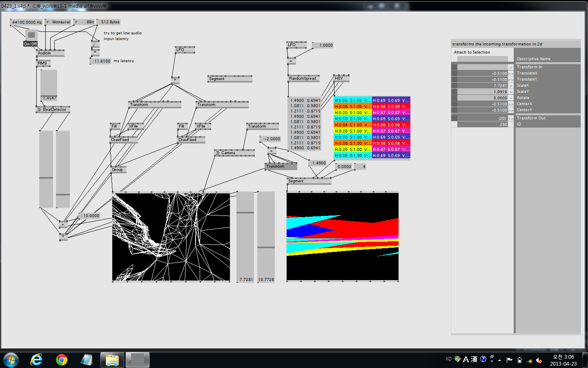Select the Group node
The image size is (588, 368).
[x=118, y=170]
